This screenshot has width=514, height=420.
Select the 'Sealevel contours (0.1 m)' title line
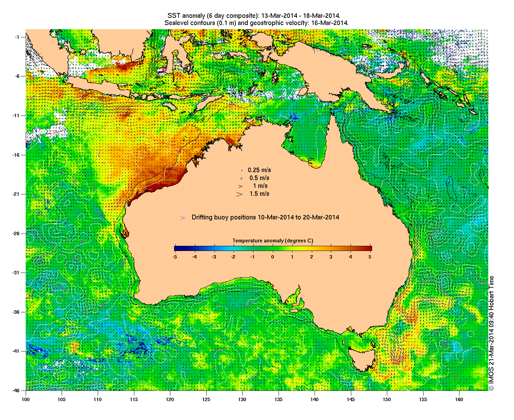(256, 23)
